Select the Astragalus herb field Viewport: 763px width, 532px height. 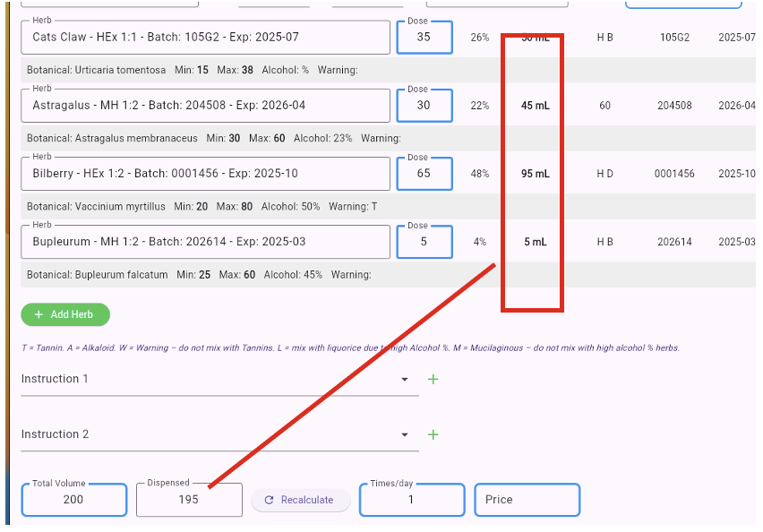pos(205,105)
